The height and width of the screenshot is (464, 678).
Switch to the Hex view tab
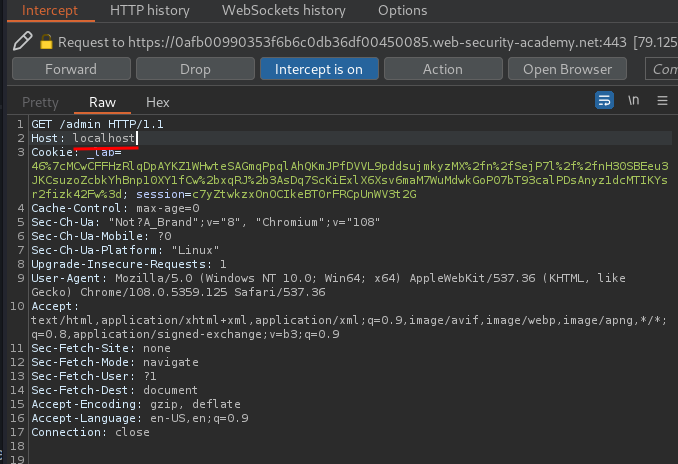(x=157, y=102)
